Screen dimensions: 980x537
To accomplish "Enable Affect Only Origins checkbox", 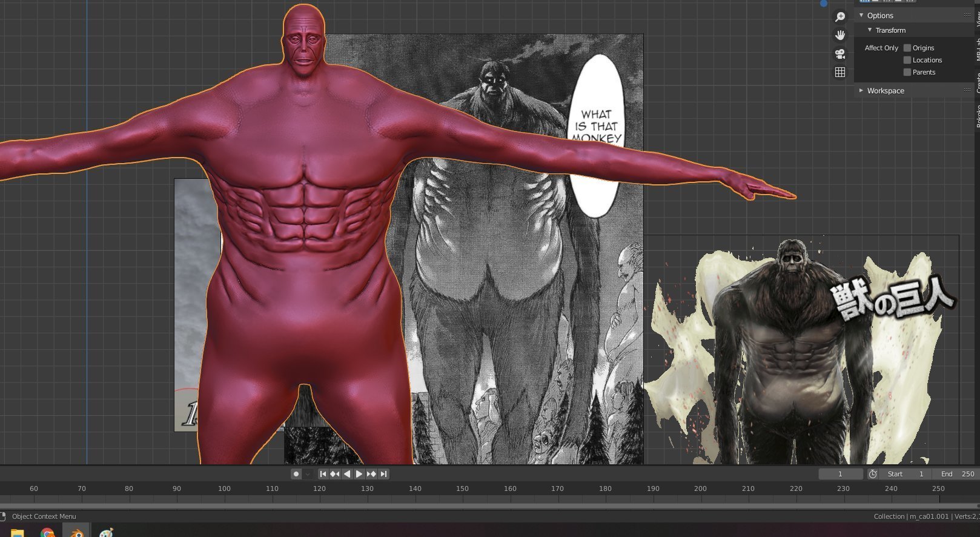I will click(907, 48).
